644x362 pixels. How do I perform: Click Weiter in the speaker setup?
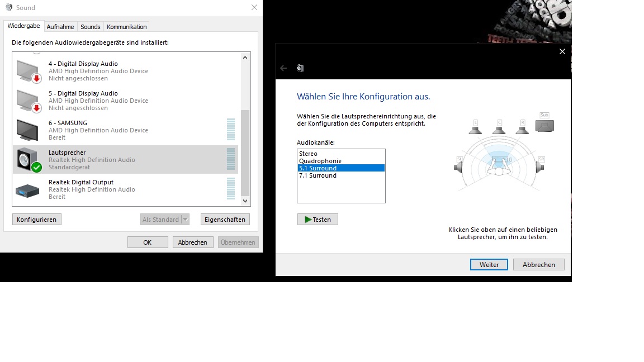pyautogui.click(x=489, y=265)
